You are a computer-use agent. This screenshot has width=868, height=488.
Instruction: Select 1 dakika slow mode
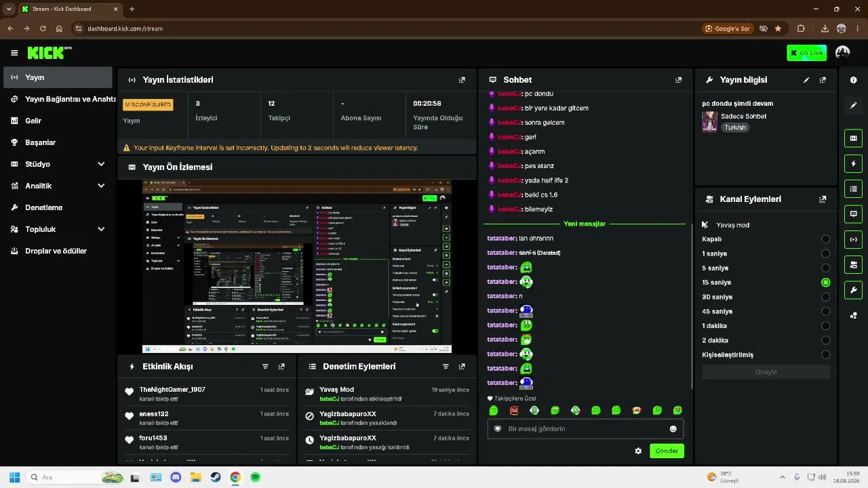825,326
